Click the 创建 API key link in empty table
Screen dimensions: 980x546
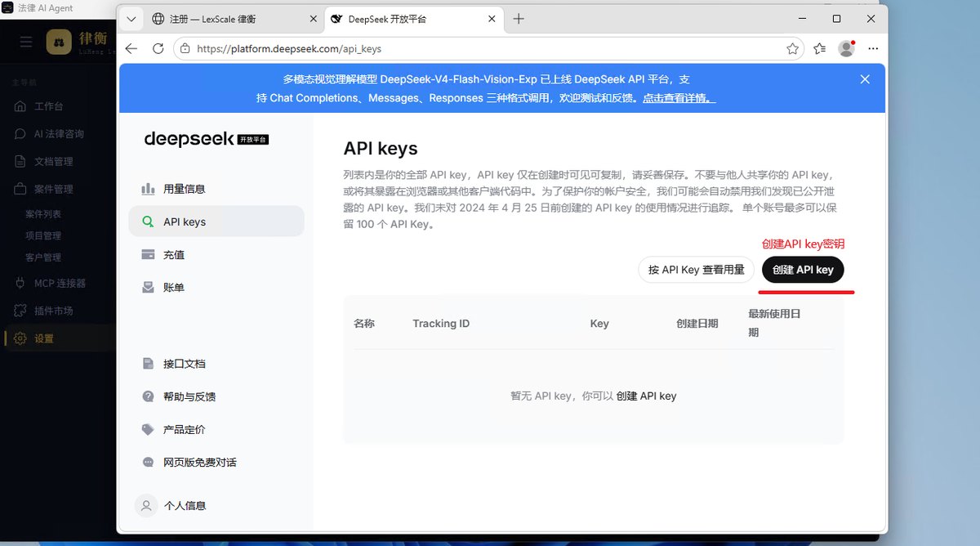[x=646, y=396]
